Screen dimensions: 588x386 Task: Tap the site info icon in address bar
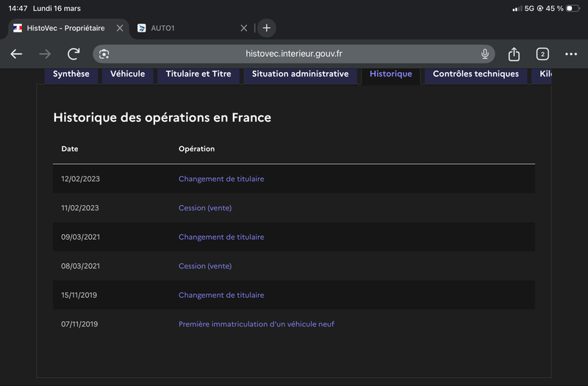click(104, 54)
